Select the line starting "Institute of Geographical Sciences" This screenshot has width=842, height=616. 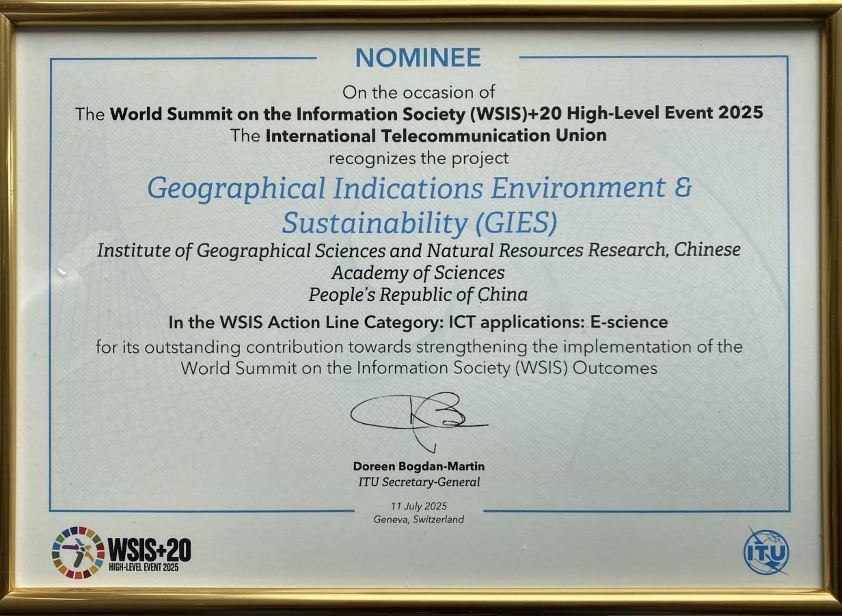tap(419, 251)
